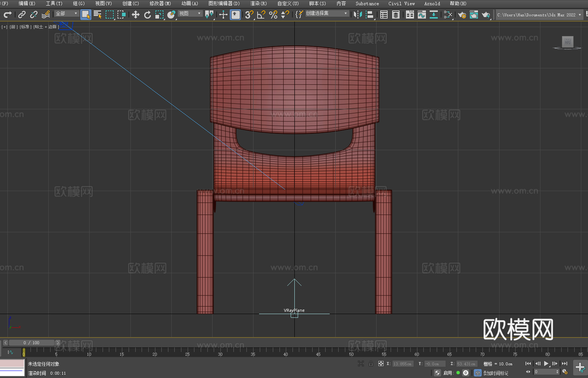This screenshot has height=378, width=588.
Task: Click Render Production teapot icon
Action: click(x=486, y=14)
